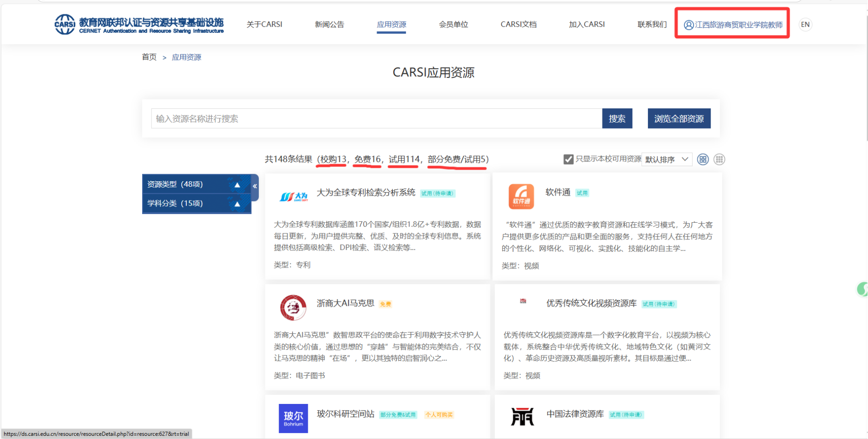Switch to small tile grid view icon
Screen dimensions: 868x439
pos(719,159)
